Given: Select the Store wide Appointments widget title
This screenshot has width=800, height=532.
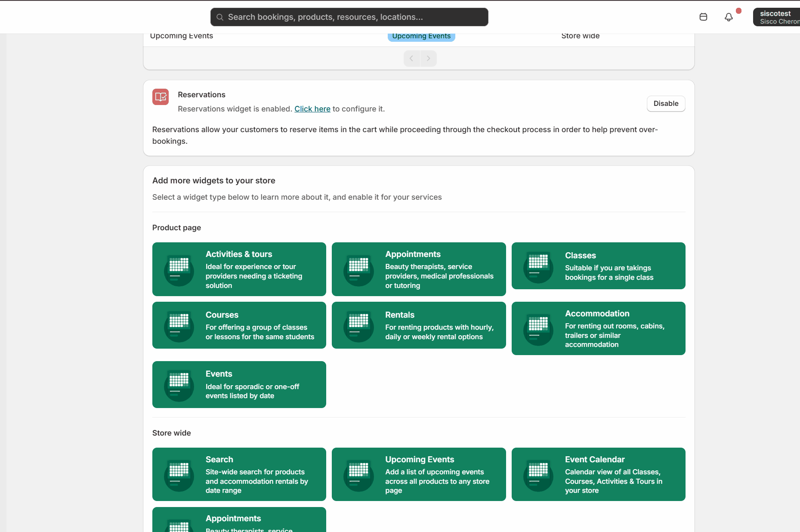Looking at the screenshot, I should [233, 519].
